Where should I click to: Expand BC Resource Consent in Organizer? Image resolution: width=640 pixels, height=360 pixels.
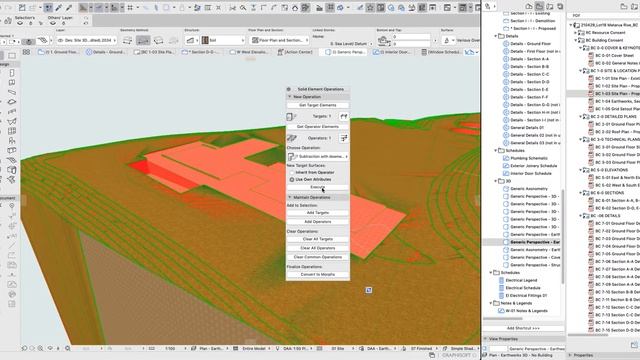pos(576,32)
